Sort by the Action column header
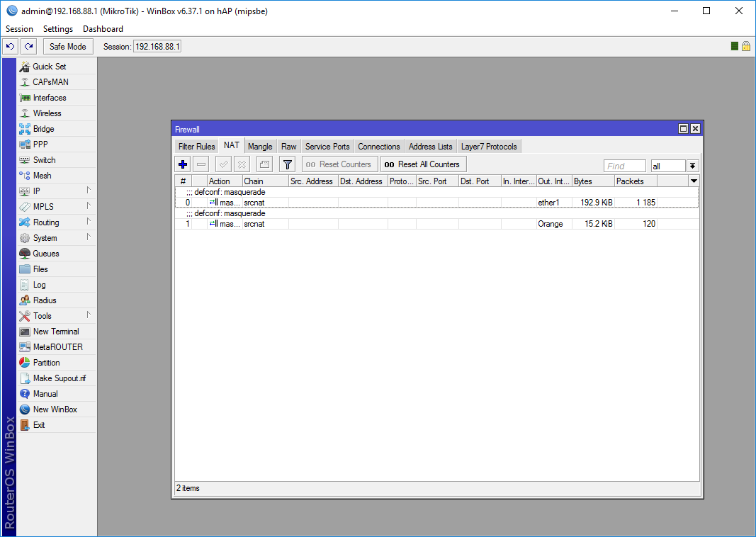The width and height of the screenshot is (756, 537). pos(225,181)
